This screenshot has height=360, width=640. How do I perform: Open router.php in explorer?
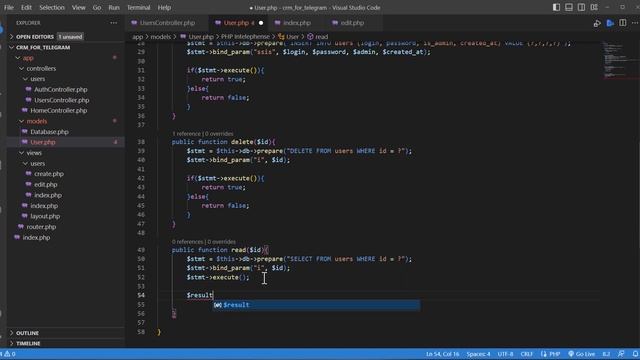coord(41,227)
